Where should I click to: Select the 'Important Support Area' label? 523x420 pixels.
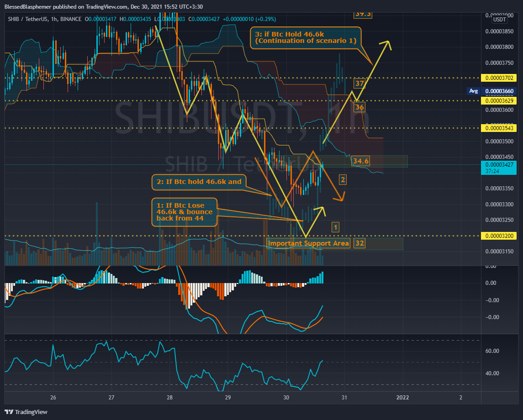pyautogui.click(x=308, y=243)
